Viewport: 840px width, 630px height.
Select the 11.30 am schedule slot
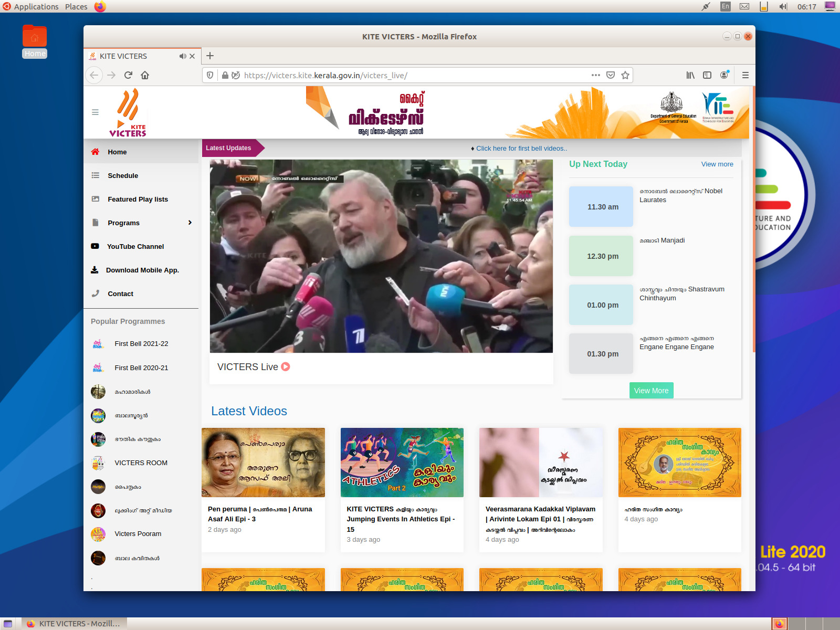point(601,206)
